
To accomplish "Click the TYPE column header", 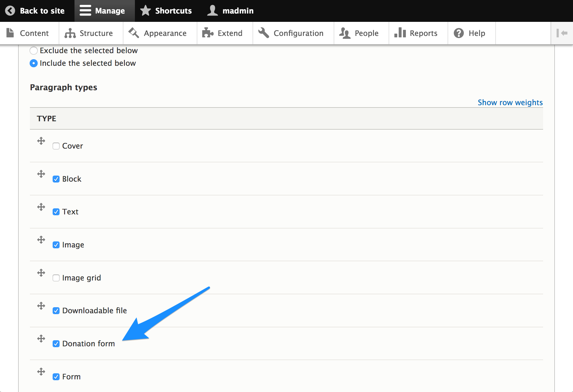I will coord(46,118).
